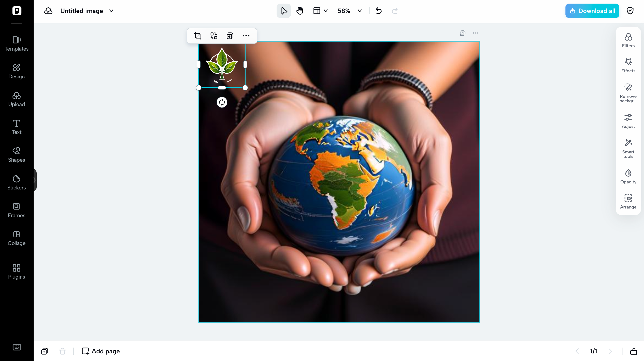Open the Untitled image title dropdown
This screenshot has width=644, height=361.
111,11
